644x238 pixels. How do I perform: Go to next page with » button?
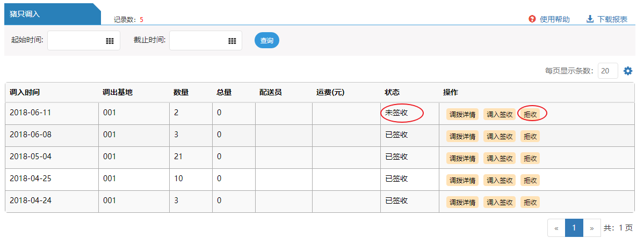click(x=591, y=228)
